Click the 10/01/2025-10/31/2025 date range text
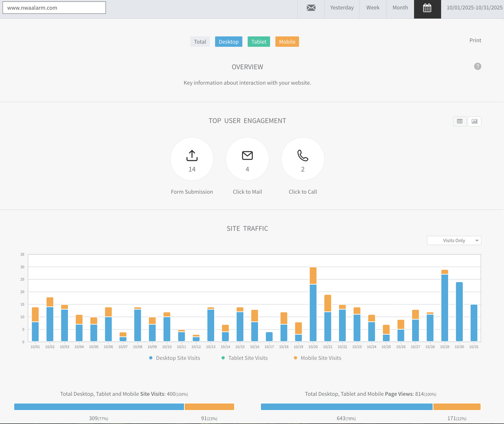Viewport: 504px width, 424px height. 474,8
